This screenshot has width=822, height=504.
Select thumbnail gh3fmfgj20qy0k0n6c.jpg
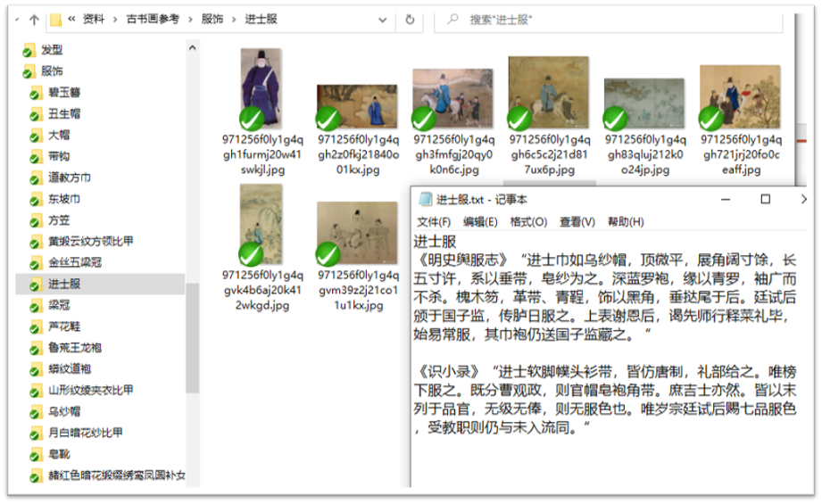453,98
